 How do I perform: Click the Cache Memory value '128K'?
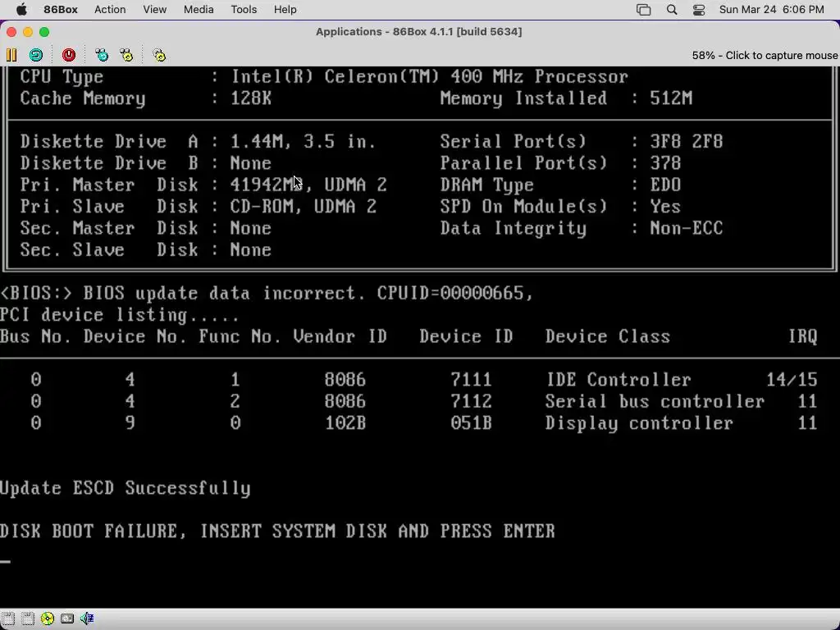point(251,98)
